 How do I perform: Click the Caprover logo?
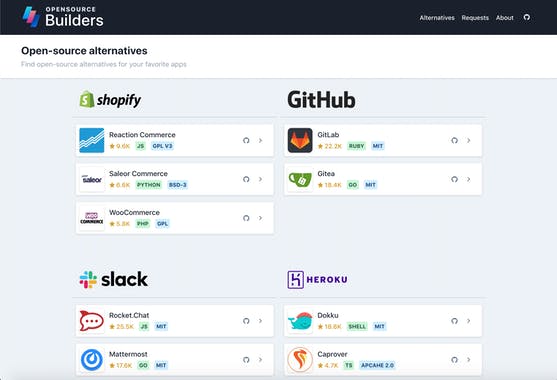coord(300,359)
